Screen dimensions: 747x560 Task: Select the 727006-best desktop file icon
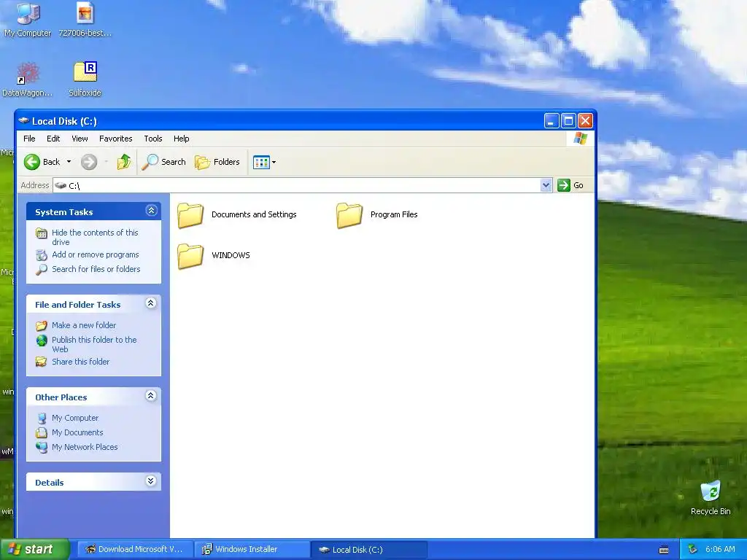click(85, 20)
